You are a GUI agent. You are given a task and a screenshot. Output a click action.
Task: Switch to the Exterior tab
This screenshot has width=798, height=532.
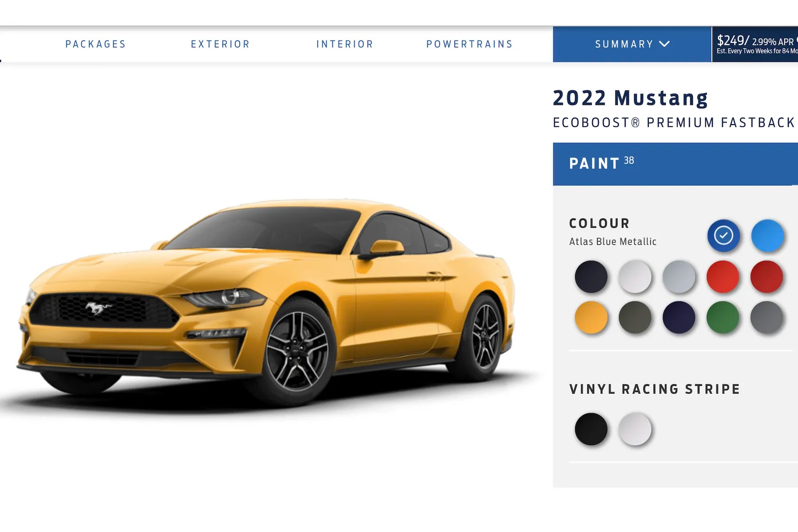pos(220,44)
